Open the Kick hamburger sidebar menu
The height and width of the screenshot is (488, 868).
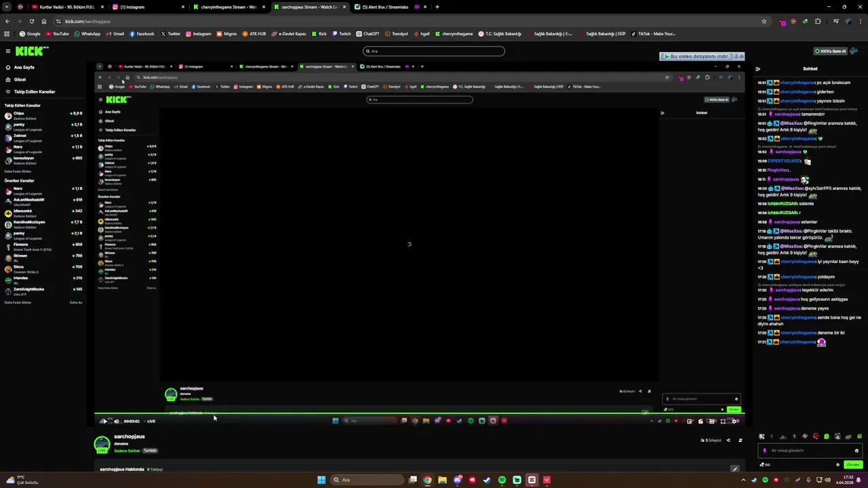pyautogui.click(x=7, y=51)
